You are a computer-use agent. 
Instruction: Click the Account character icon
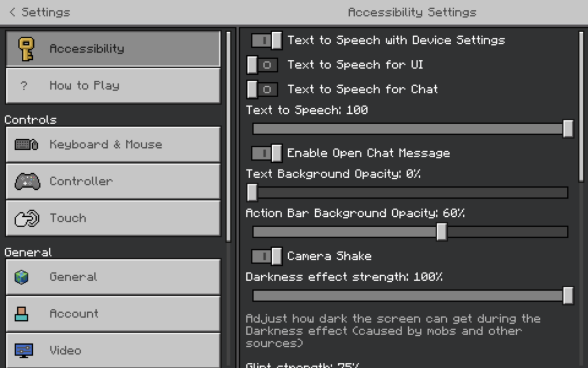pos(22,314)
